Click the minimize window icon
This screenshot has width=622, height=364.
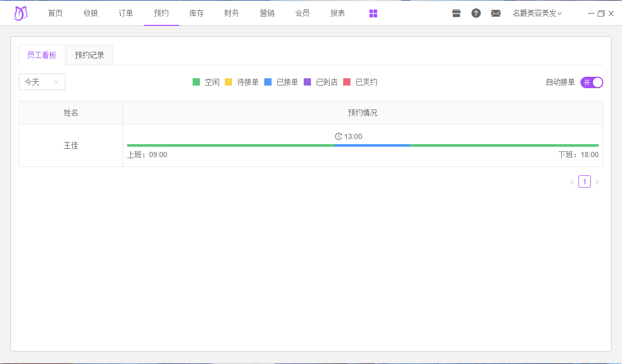[591, 13]
